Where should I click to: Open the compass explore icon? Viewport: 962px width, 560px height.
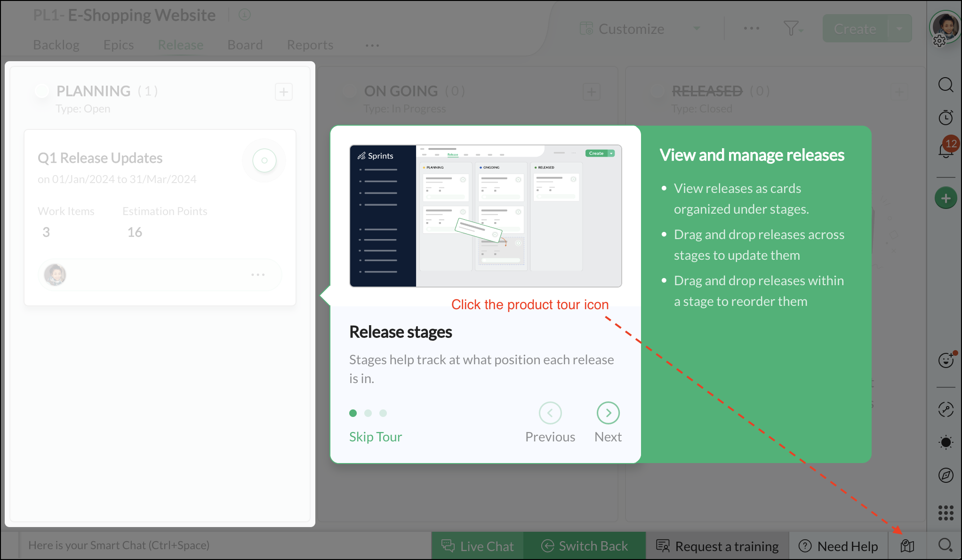coord(946,475)
